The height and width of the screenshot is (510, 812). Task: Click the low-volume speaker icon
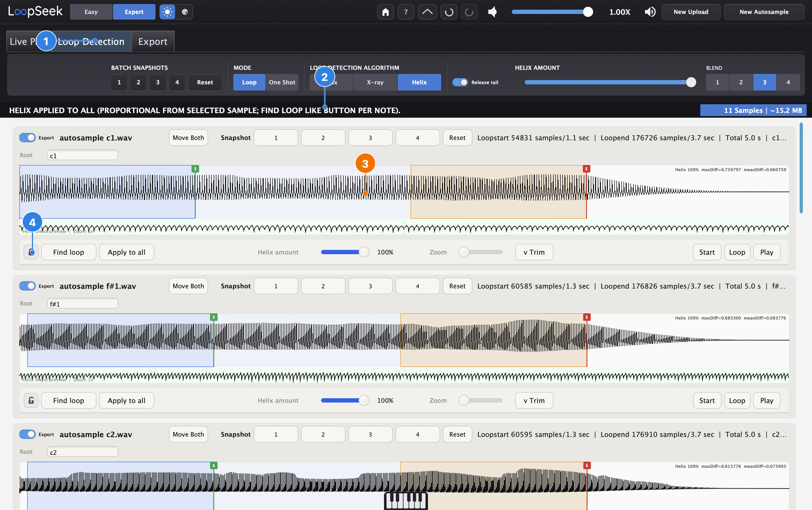492,12
